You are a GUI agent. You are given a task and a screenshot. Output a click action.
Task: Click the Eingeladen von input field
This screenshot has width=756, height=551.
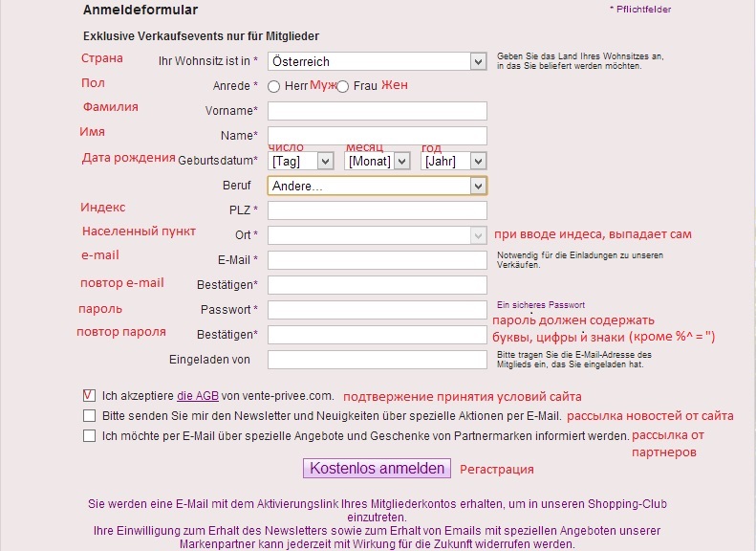(377, 360)
